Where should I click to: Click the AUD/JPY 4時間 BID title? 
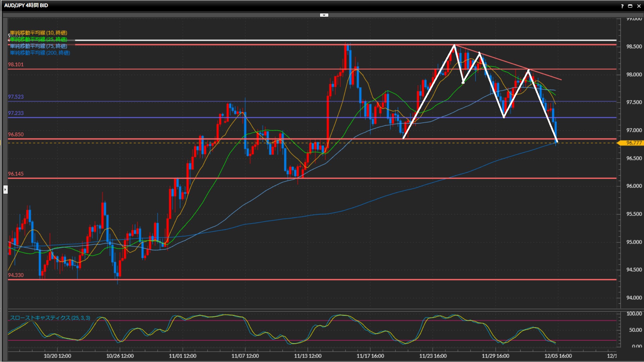26,5
